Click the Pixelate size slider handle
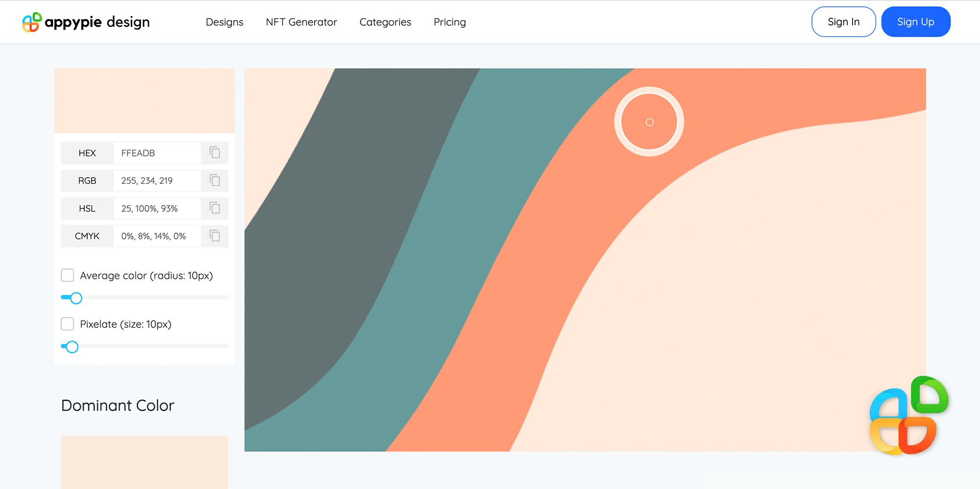Image resolution: width=980 pixels, height=489 pixels. point(72,347)
